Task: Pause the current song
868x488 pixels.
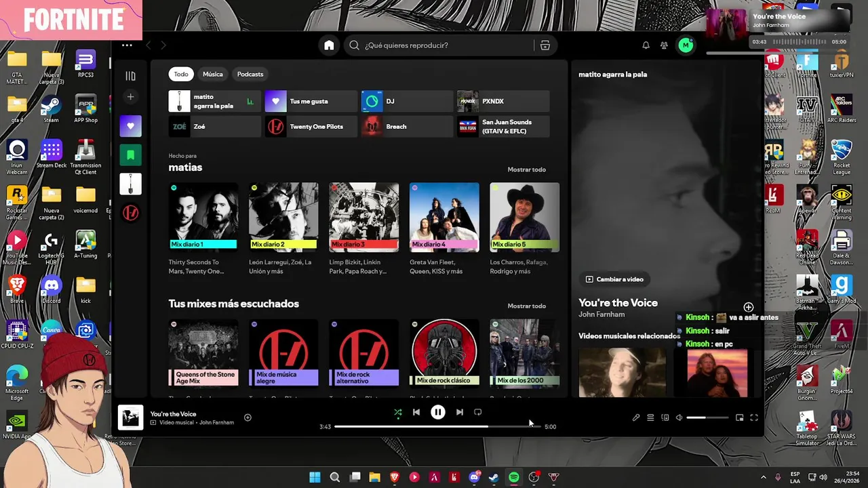Action: (438, 412)
